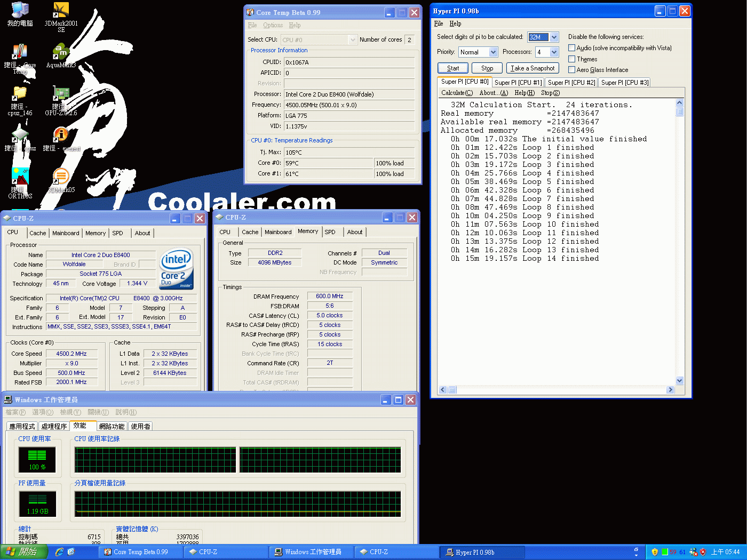The height and width of the screenshot is (560, 747).
Task: Click the red shield tray icon
Action: 703,552
